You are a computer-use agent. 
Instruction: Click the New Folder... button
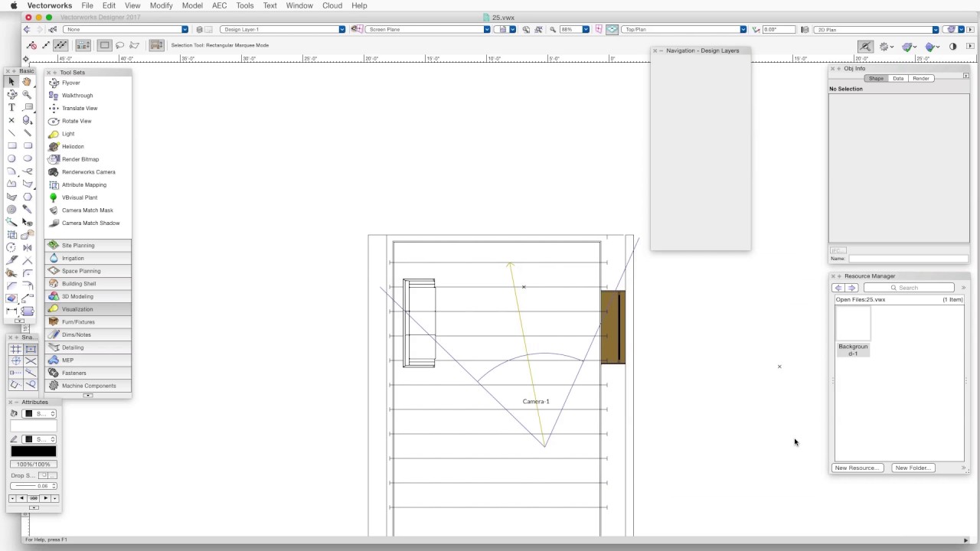913,468
